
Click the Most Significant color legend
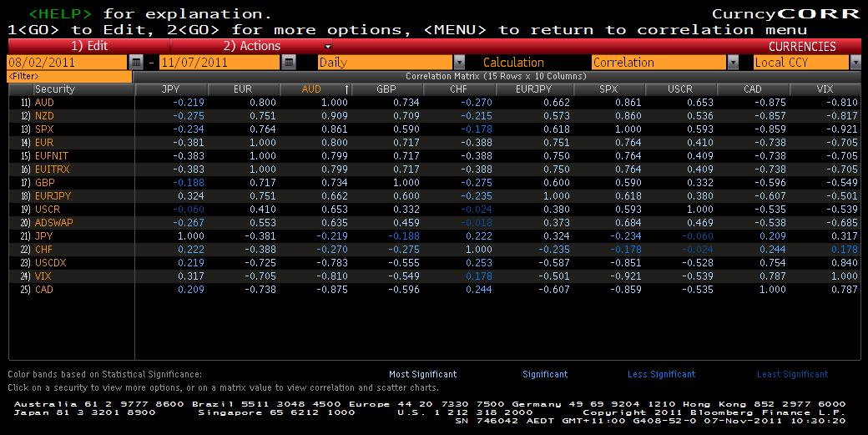[x=422, y=374]
